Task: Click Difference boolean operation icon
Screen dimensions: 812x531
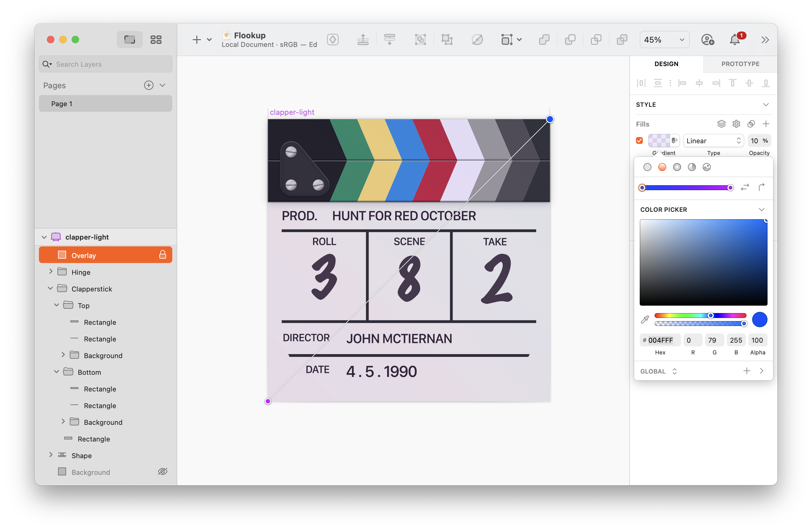Action: (x=622, y=40)
